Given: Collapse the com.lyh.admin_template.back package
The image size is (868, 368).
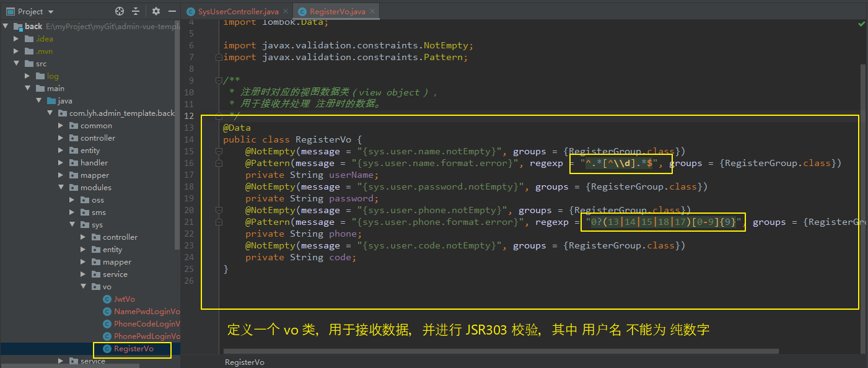Looking at the screenshot, I should pyautogui.click(x=50, y=113).
